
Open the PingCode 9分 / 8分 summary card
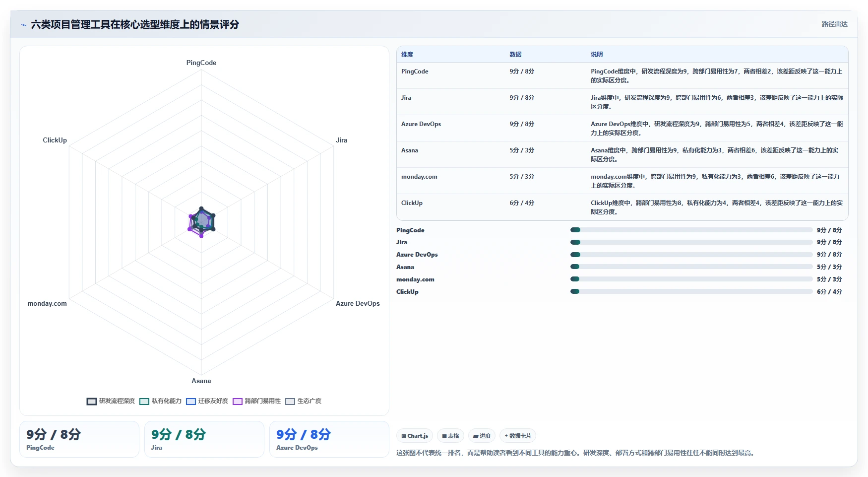79,439
